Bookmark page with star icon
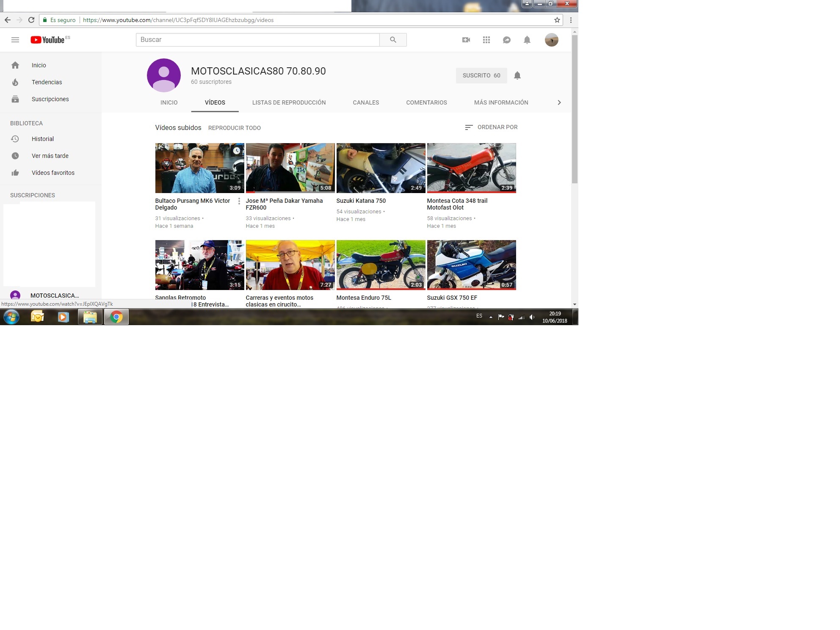840x630 pixels. [557, 20]
